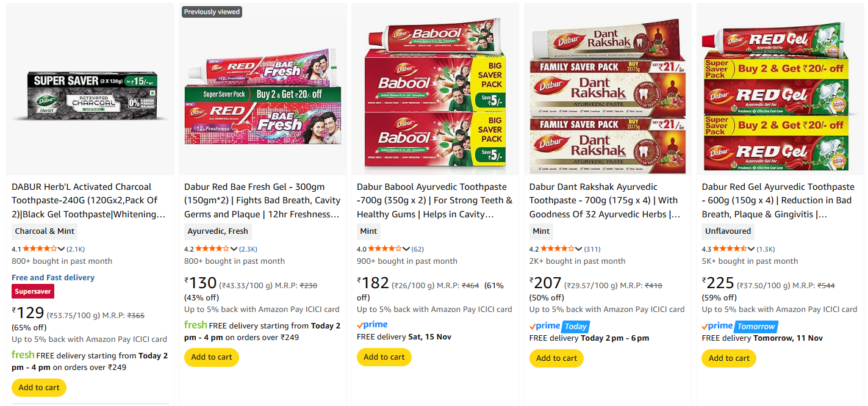Screen dimensions: 868x406
Task: Click the Prime Today badge for Dant Rakshak
Action: pyautogui.click(x=559, y=326)
